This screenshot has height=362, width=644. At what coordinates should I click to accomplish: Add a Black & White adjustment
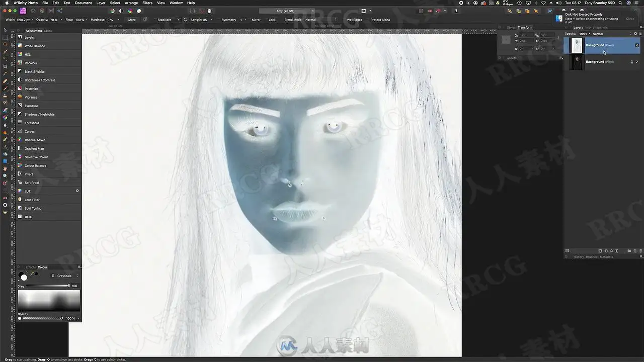49,71
